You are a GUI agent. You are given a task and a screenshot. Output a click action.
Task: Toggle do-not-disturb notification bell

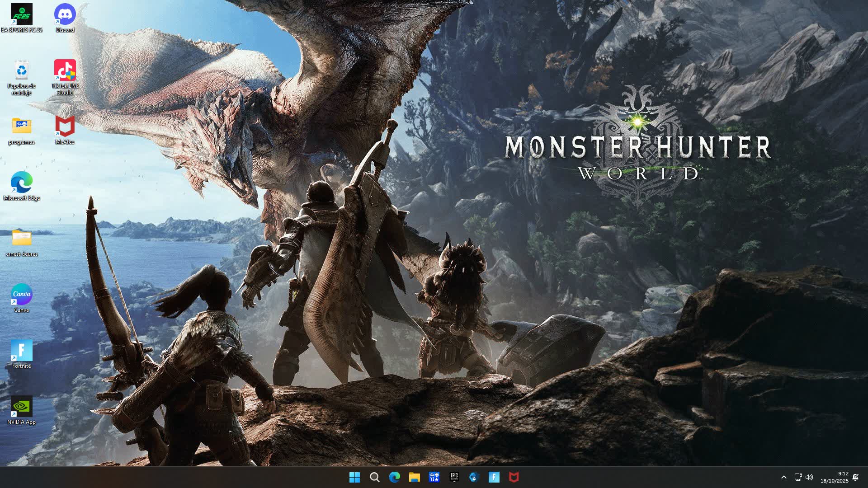click(856, 477)
